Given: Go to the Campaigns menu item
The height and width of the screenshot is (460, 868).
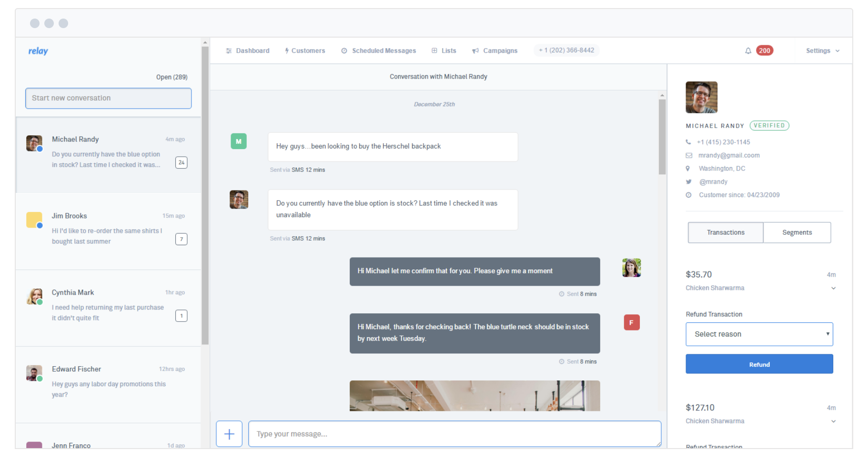Looking at the screenshot, I should (495, 51).
